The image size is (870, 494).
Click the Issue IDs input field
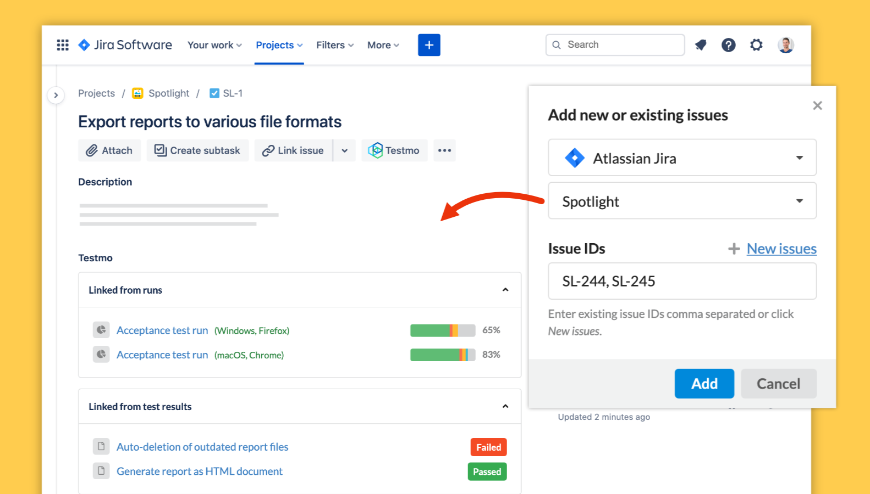[x=682, y=281]
